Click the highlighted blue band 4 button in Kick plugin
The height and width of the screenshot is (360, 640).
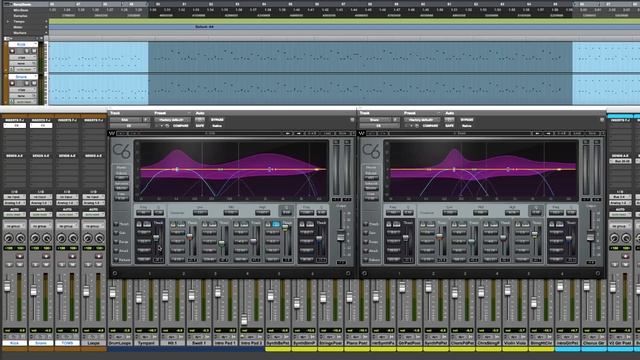point(276,224)
